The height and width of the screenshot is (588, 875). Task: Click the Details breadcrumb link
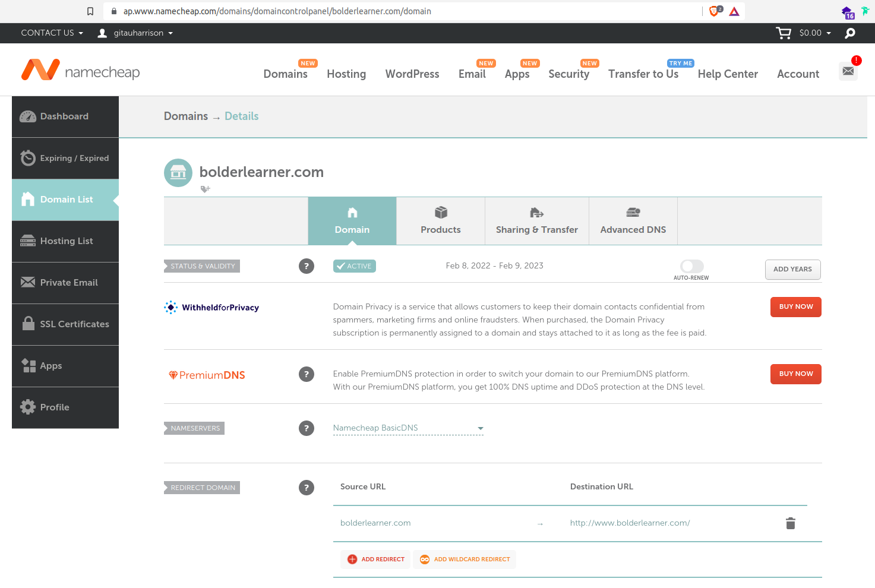click(242, 116)
